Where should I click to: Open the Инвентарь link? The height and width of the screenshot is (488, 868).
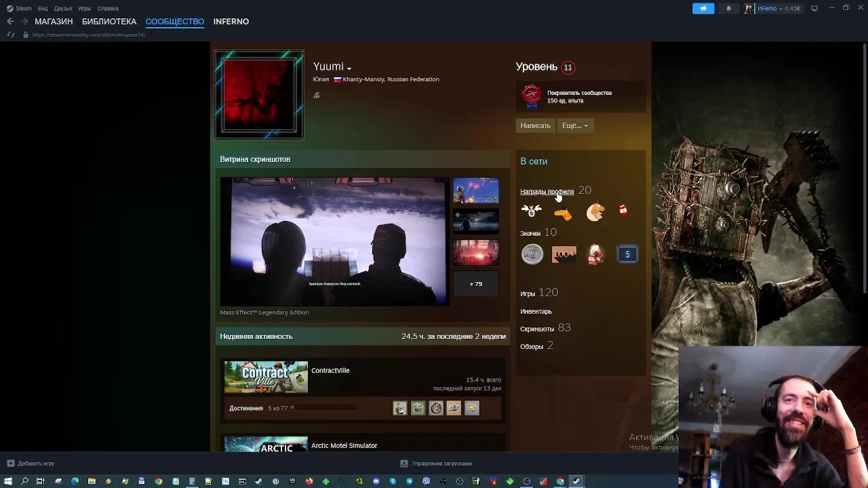click(536, 311)
